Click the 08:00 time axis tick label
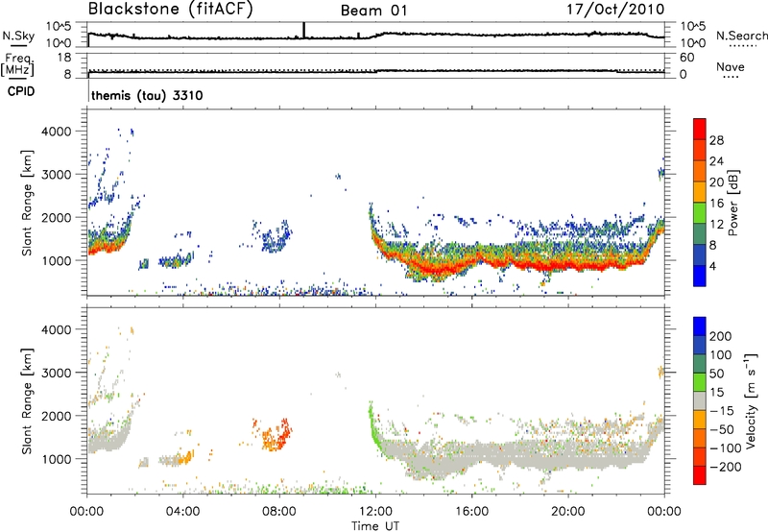The image size is (768, 532). click(x=278, y=512)
